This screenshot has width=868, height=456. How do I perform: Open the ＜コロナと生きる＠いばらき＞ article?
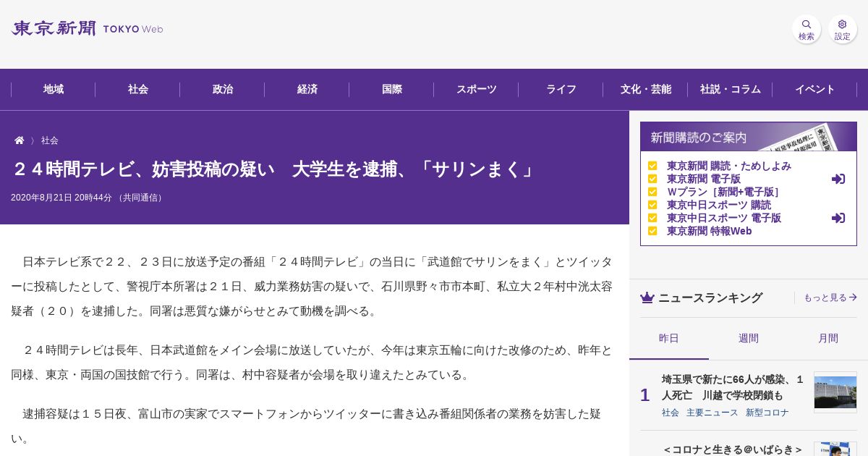point(733,449)
